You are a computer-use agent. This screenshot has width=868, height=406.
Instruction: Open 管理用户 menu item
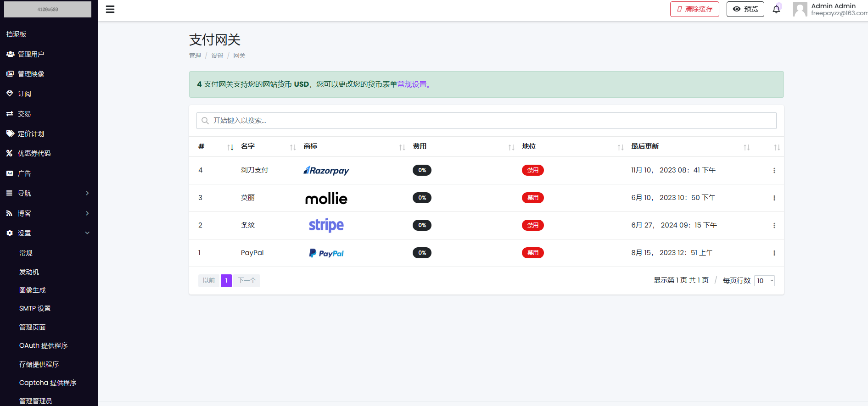tap(31, 54)
